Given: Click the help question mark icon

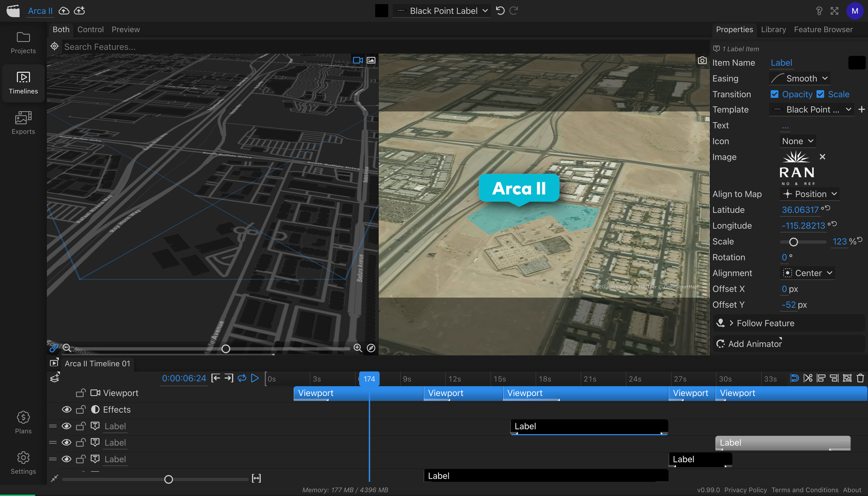Looking at the screenshot, I should 819,11.
